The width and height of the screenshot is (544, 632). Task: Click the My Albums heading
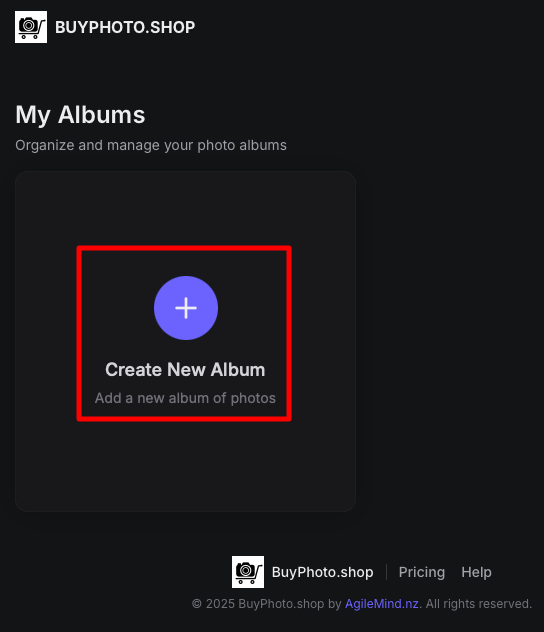tap(80, 115)
